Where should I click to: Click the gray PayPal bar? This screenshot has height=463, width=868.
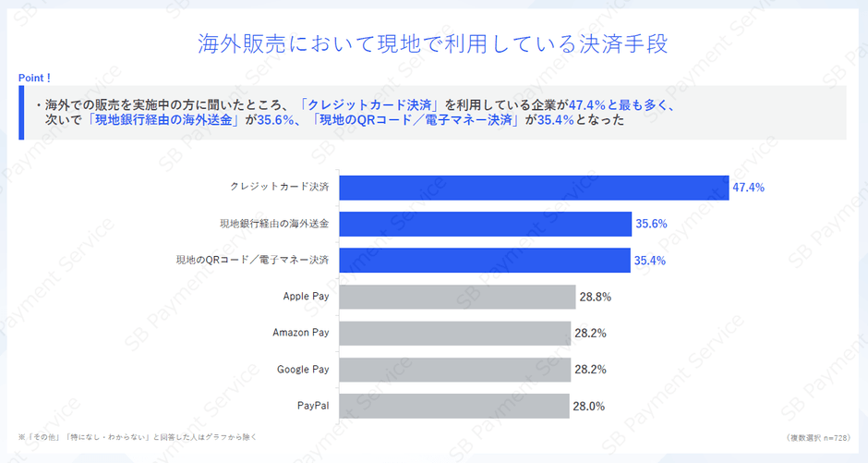(x=454, y=406)
